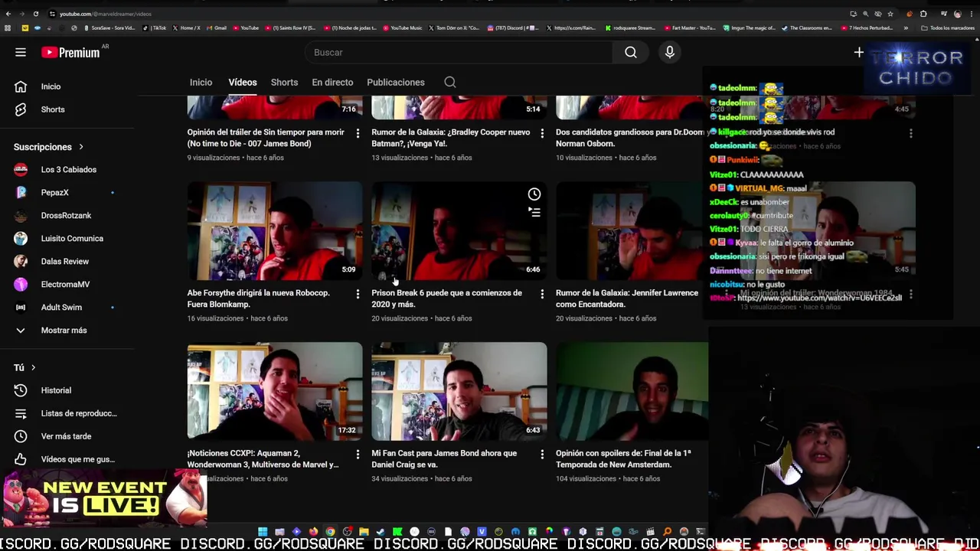Add Prison Break 6 video to queue
The width and height of the screenshot is (980, 551).
point(534,213)
